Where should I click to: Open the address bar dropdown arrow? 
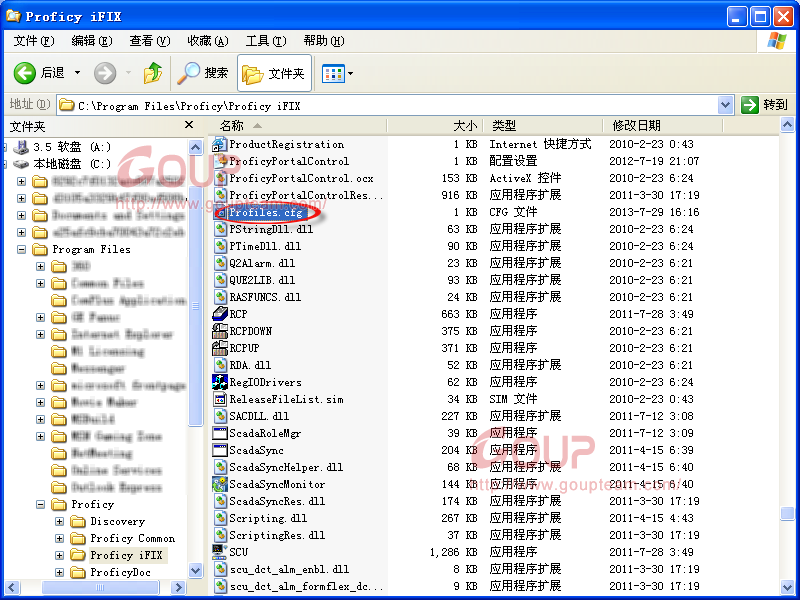(725, 105)
